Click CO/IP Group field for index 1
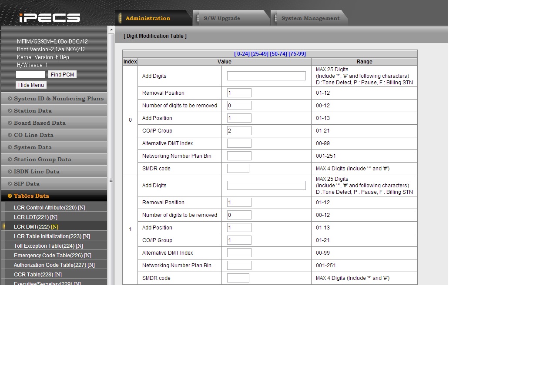The width and height of the screenshot is (550, 392). pos(239,240)
